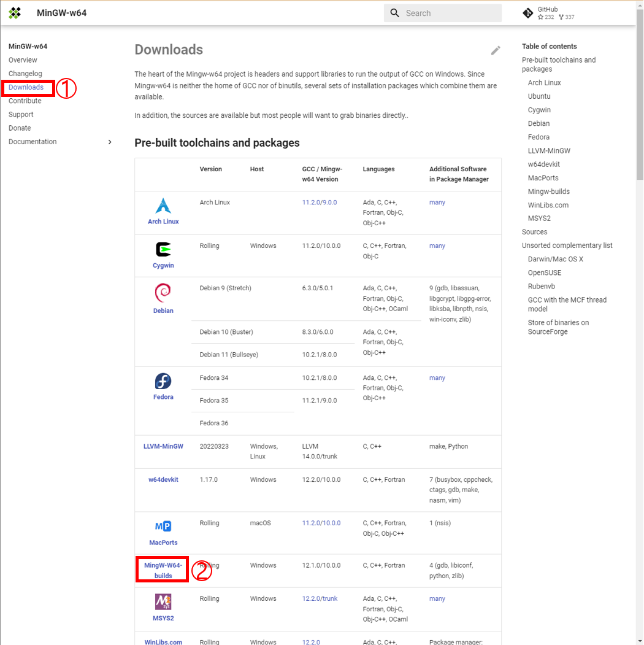Open the Arch Linux text link in table

[163, 222]
